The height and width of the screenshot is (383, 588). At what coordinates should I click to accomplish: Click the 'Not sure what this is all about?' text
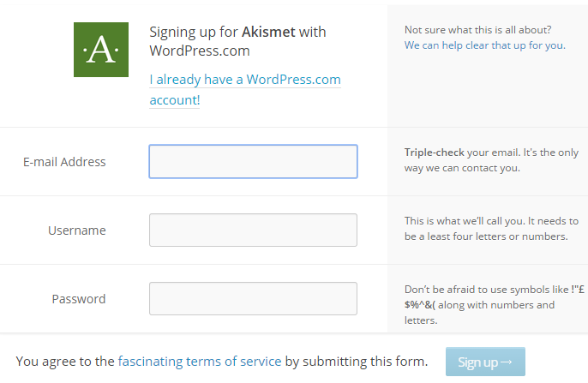(x=477, y=30)
